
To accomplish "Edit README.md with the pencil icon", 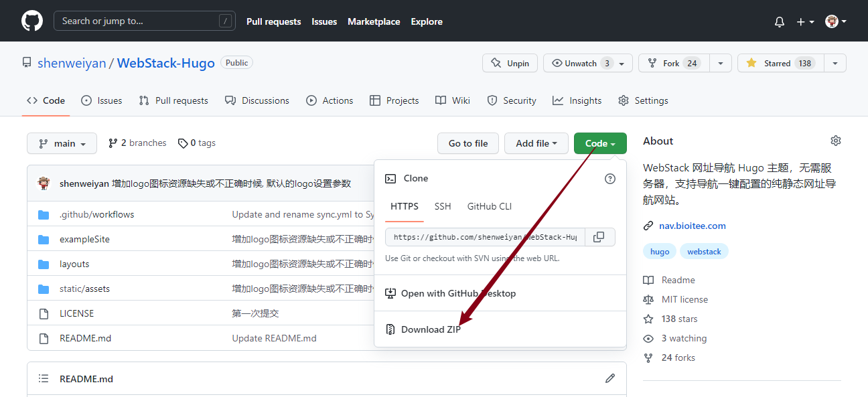I will coord(609,378).
